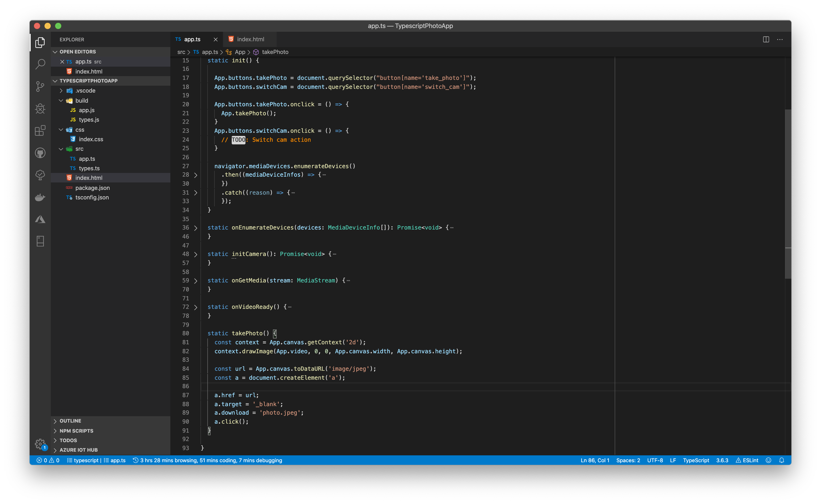Screen dimensions: 821x504
Task: Open the Search view in activity bar
Action: click(40, 64)
